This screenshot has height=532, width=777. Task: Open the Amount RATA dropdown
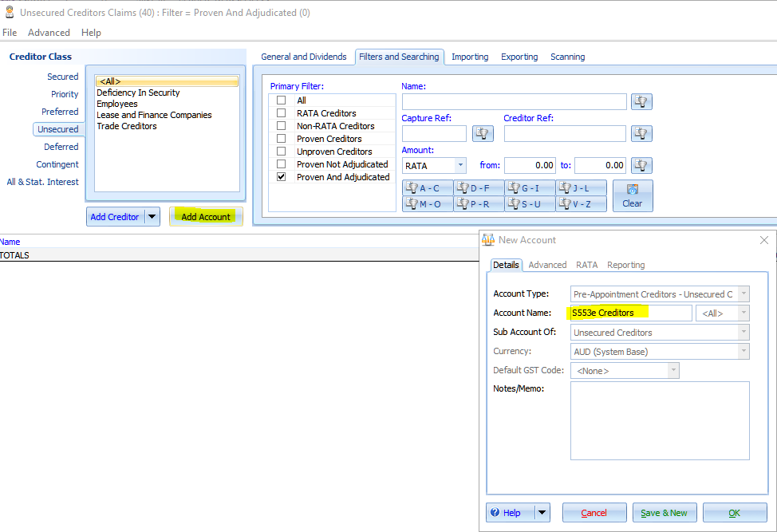pos(460,165)
